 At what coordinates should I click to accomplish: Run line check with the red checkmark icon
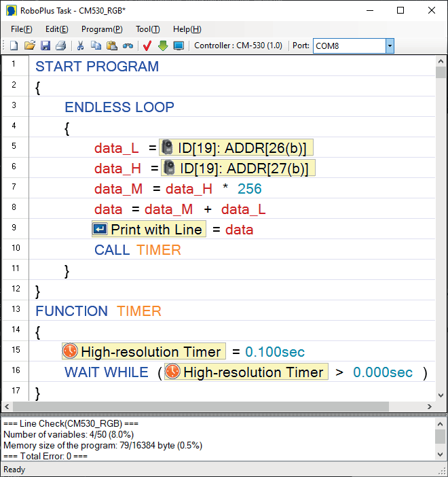coord(147,46)
